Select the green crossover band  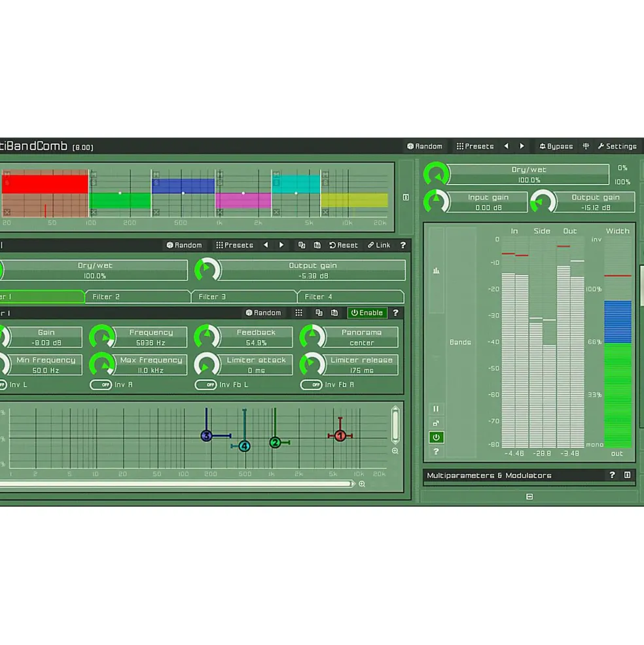(120, 201)
